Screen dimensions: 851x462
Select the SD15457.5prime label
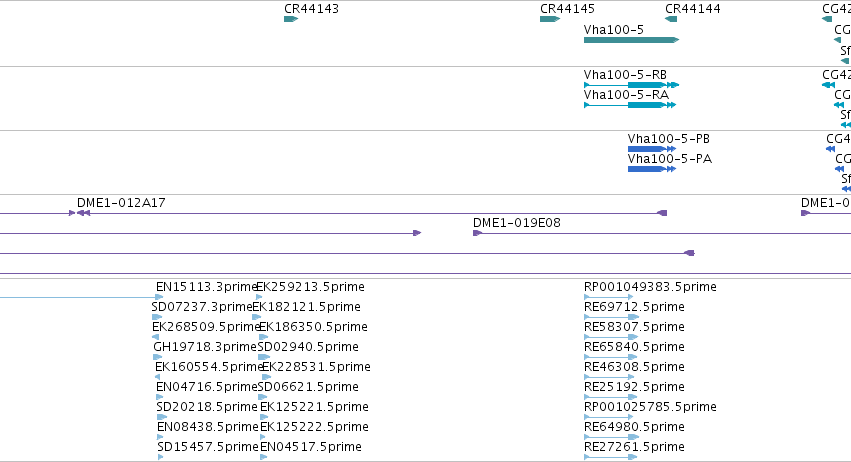point(208,447)
